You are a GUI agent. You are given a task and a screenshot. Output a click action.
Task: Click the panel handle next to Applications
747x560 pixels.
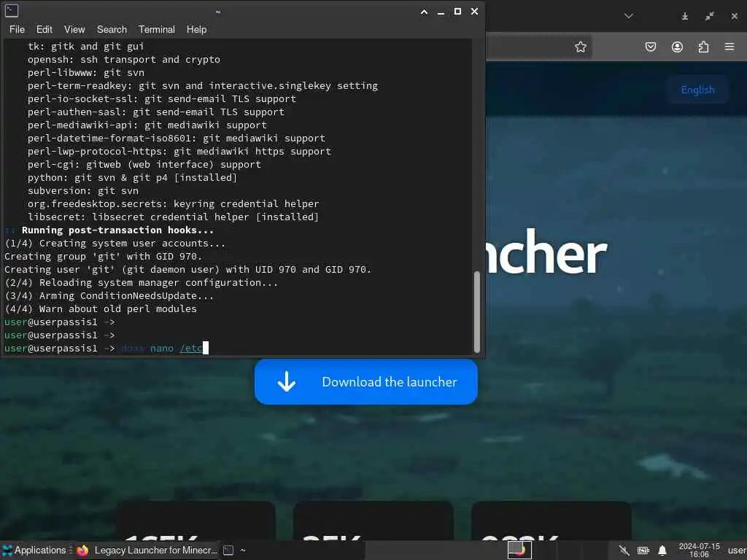pos(71,550)
